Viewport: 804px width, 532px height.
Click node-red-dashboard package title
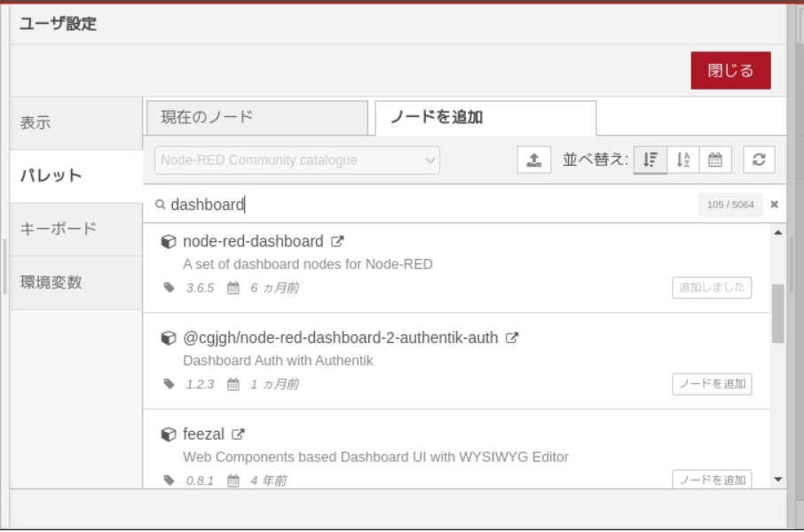(x=253, y=241)
